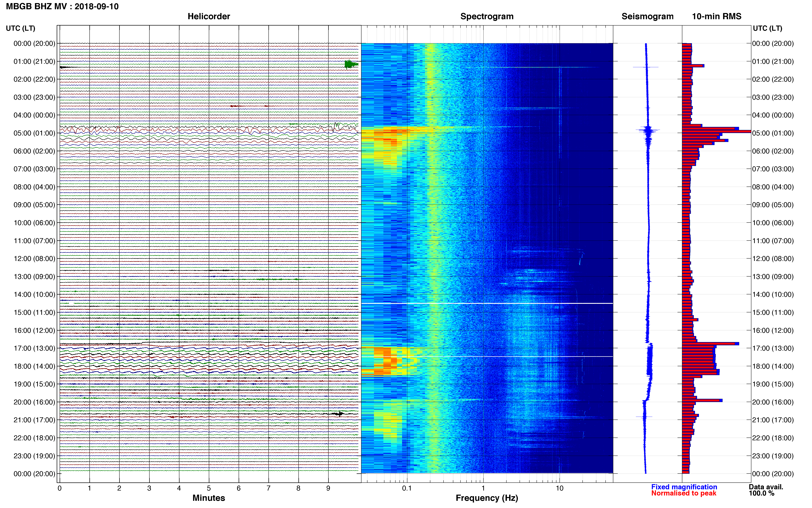
Task: Click the 'Helicorder' panel heading
Action: pyautogui.click(x=208, y=16)
